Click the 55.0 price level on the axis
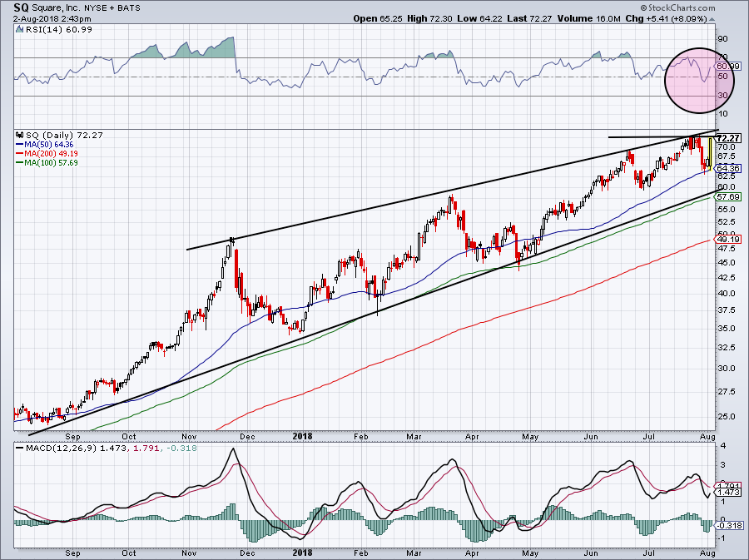 click(726, 210)
